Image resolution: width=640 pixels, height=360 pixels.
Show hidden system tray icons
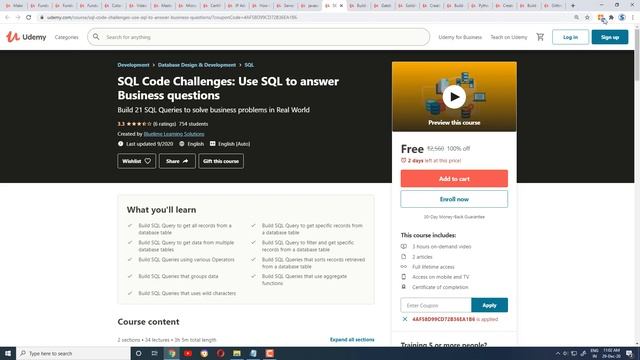pyautogui.click(x=558, y=353)
